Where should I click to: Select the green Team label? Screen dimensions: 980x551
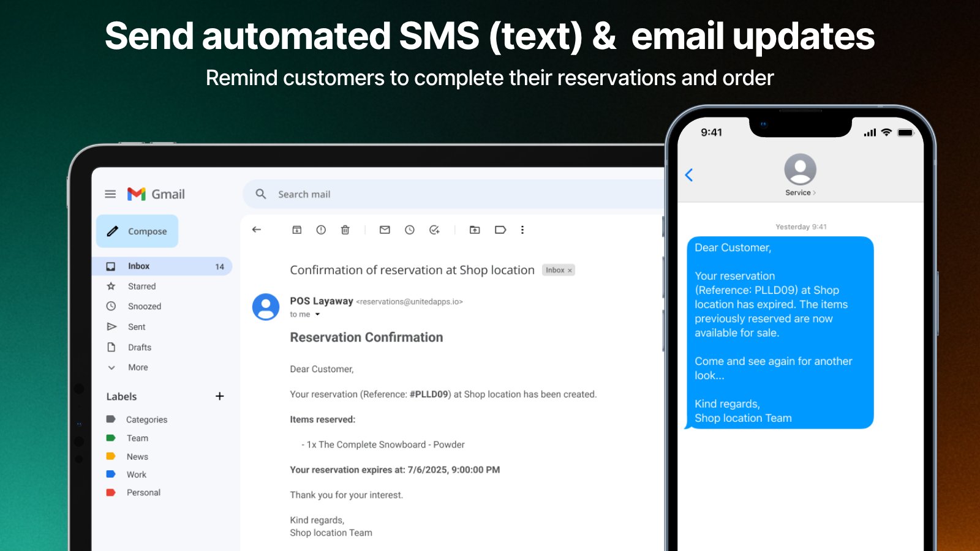coord(137,438)
